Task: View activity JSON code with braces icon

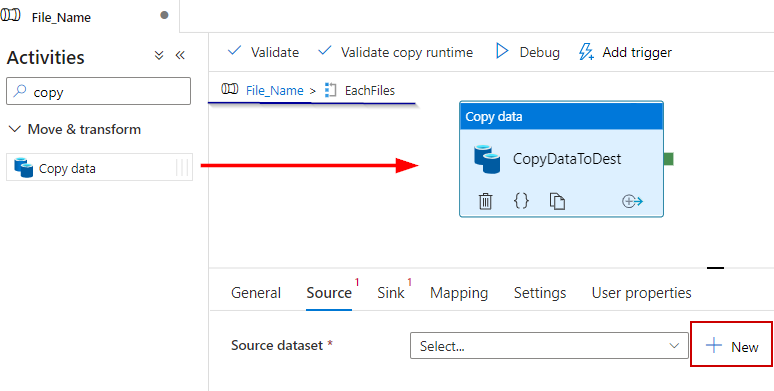Action: pyautogui.click(x=521, y=201)
